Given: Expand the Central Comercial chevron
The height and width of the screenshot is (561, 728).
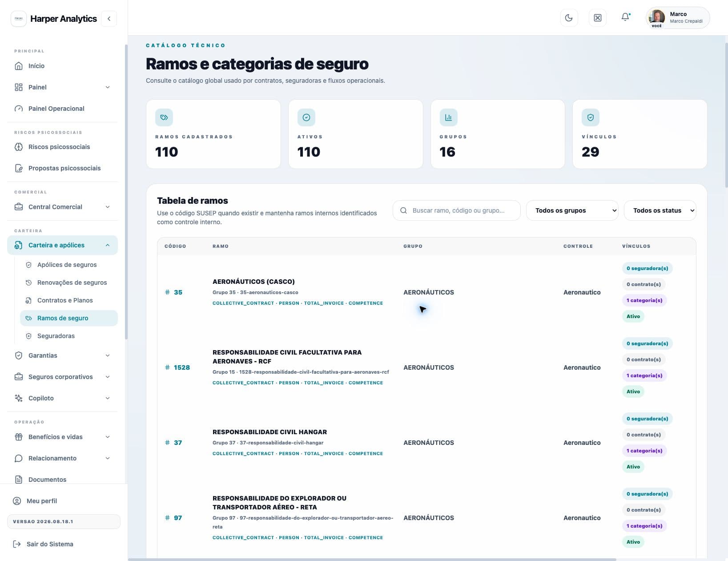Looking at the screenshot, I should [x=108, y=207].
